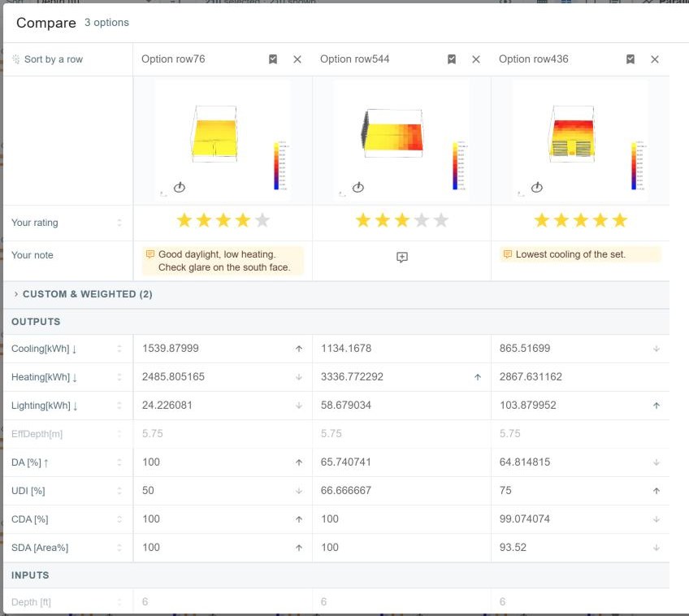Select the DA value 65.740741

point(346,462)
